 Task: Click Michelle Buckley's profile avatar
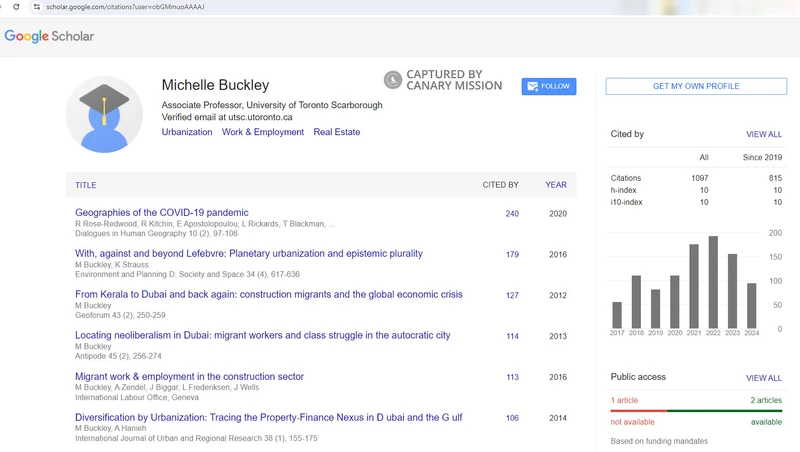(x=104, y=115)
